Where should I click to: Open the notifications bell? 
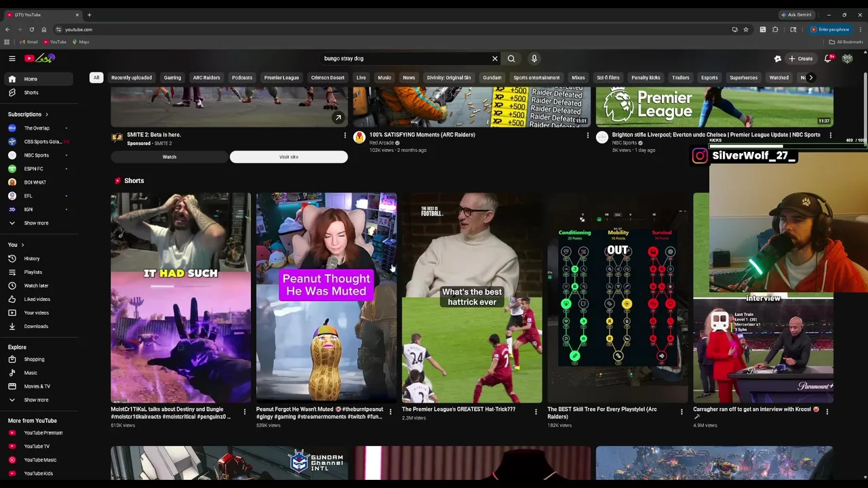(x=828, y=58)
